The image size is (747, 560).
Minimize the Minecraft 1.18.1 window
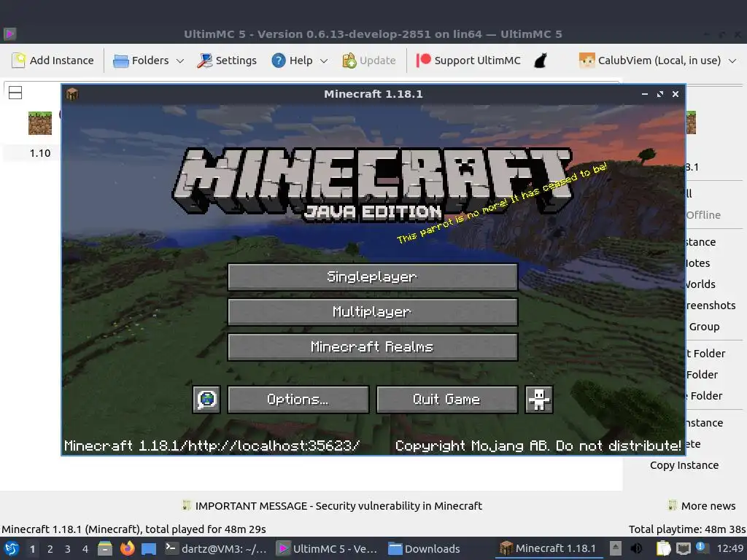tap(645, 94)
